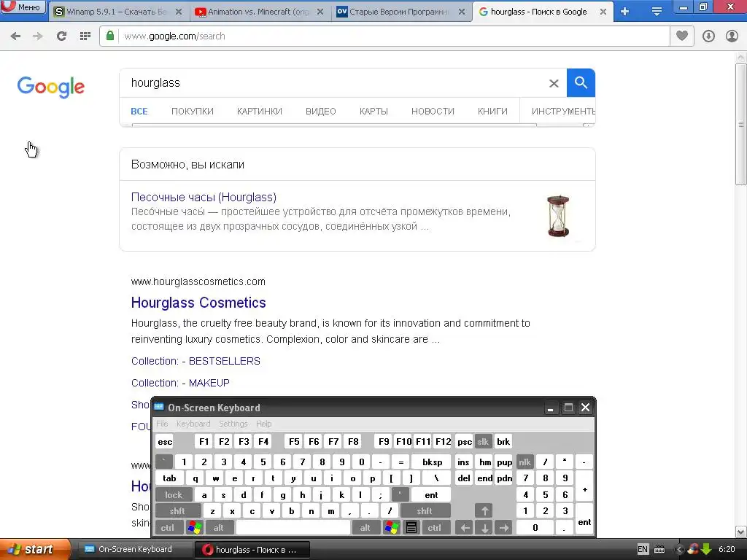747x560 pixels.
Task: Click the bksp key on keyboard
Action: (432, 462)
